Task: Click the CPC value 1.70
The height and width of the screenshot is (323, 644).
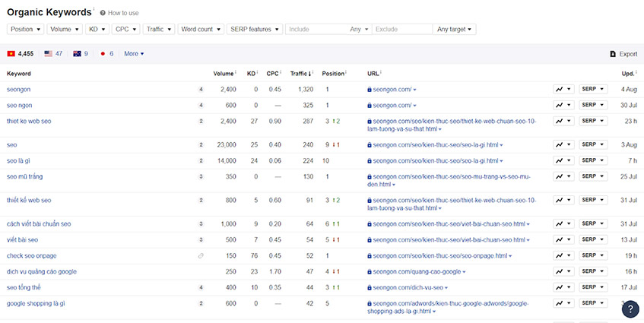Action: click(274, 271)
